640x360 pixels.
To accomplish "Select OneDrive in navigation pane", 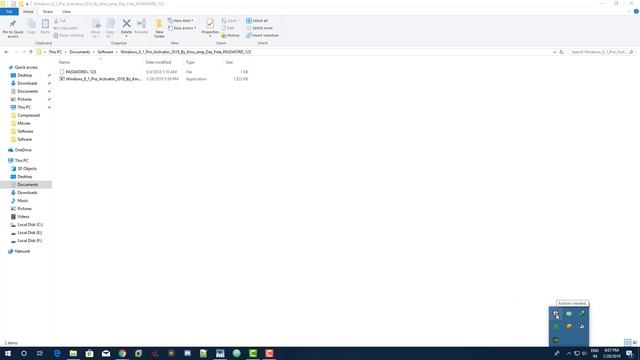I will click(x=23, y=150).
